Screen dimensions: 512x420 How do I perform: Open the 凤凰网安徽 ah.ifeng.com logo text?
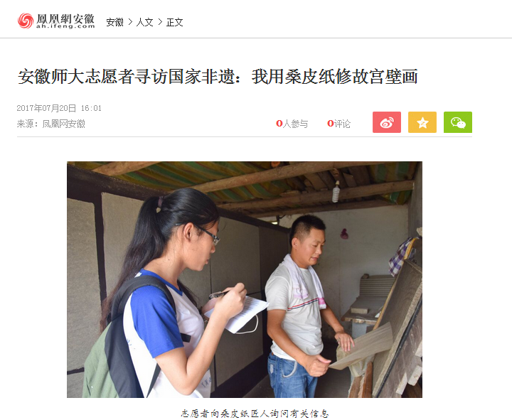click(65, 21)
